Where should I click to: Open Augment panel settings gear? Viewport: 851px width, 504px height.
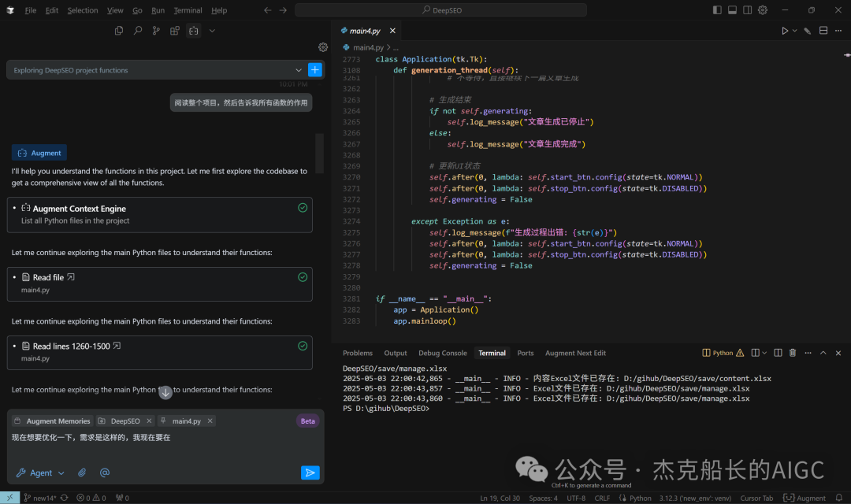[x=323, y=47]
